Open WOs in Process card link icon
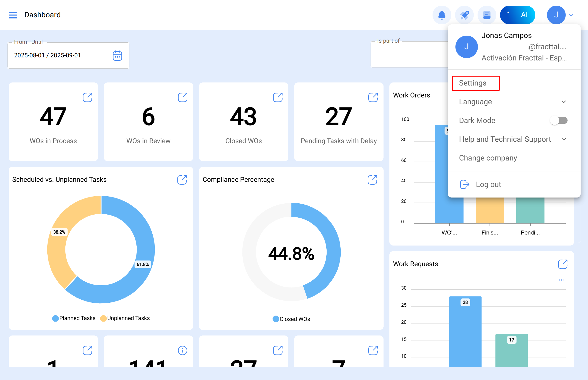This screenshot has height=380, width=588. pos(87,97)
